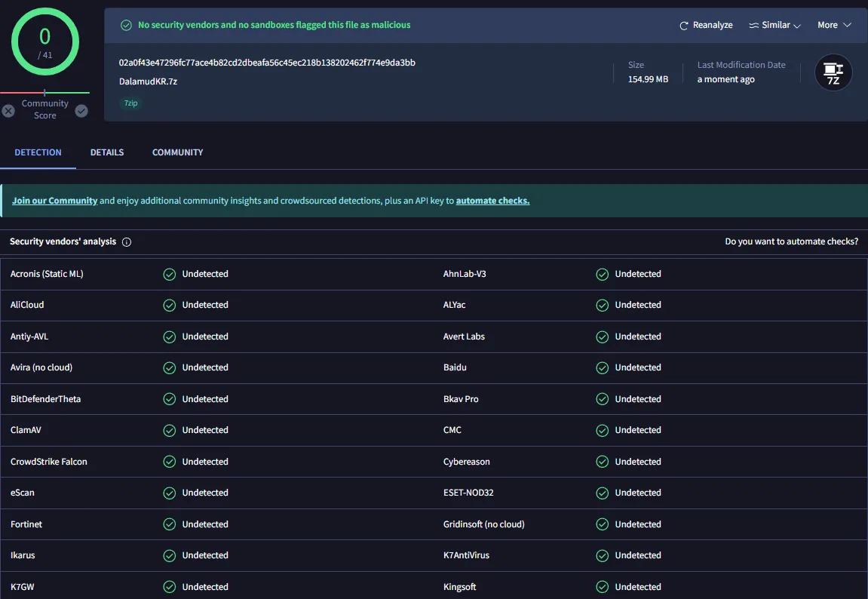
Task: Select the Detection tab
Action: 38,152
